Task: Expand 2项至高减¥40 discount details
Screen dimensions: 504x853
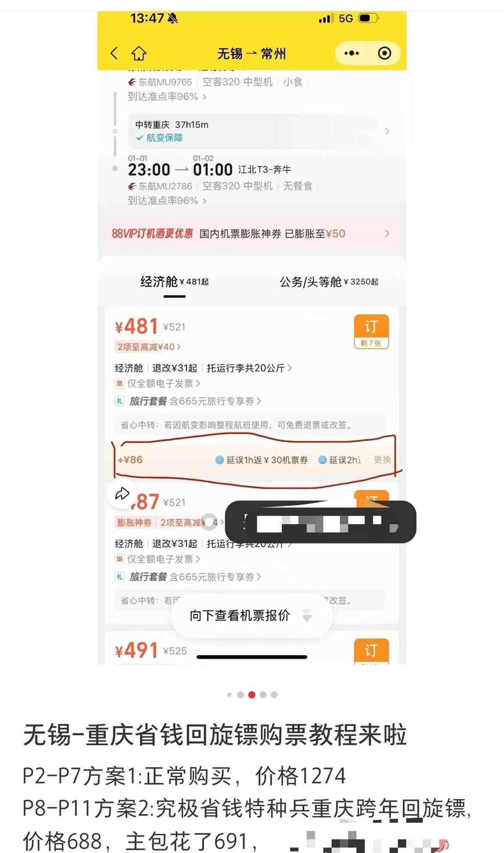Action: 149,347
